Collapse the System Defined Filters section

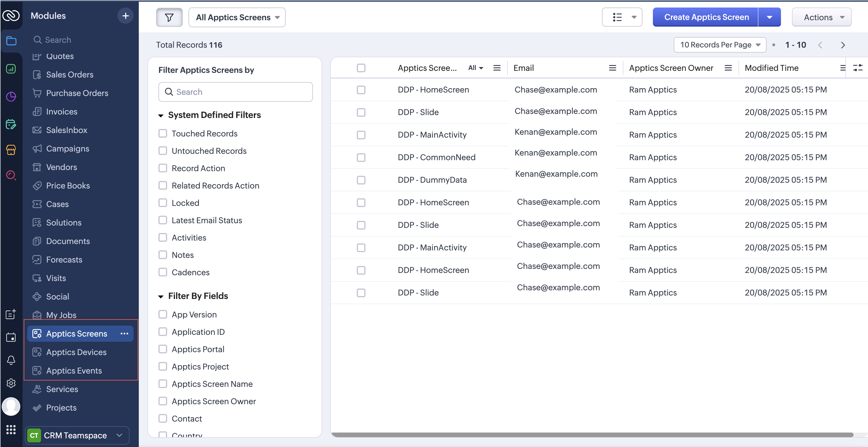coord(161,116)
